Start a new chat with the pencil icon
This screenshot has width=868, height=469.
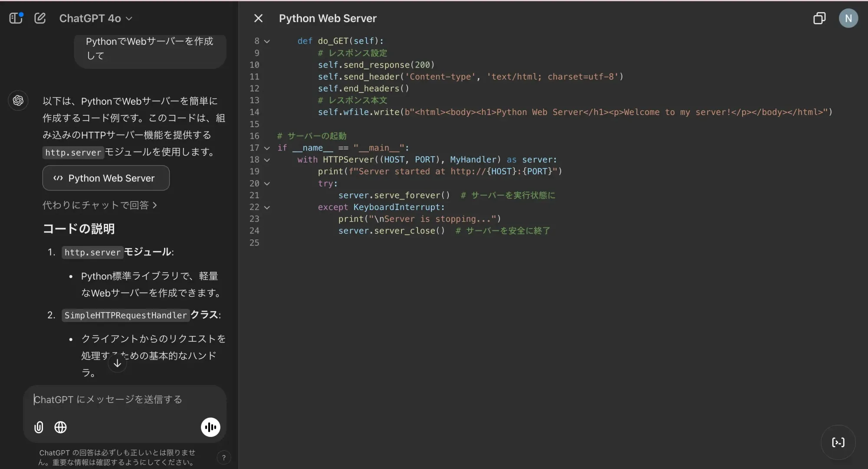point(40,18)
